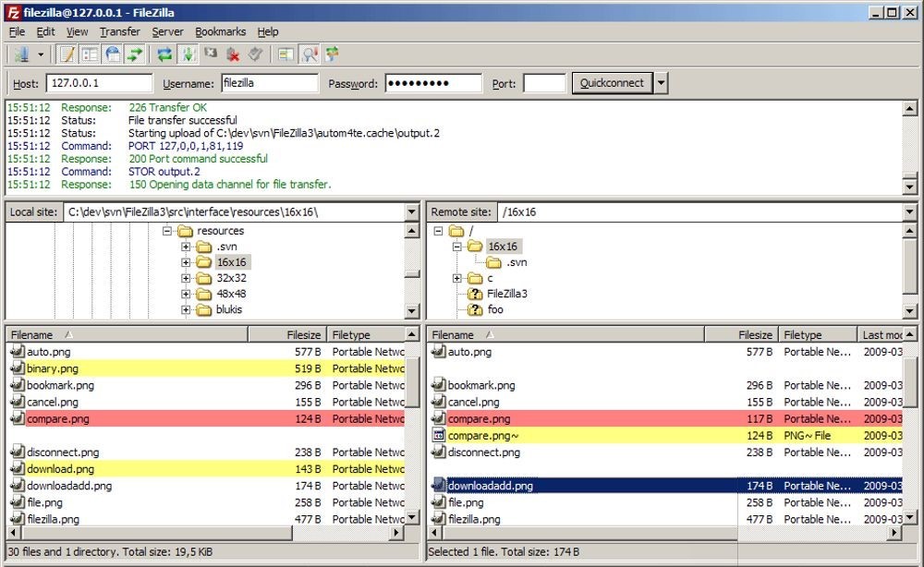Image resolution: width=924 pixels, height=567 pixels.
Task: Disconnect from the current server
Action: [x=234, y=54]
